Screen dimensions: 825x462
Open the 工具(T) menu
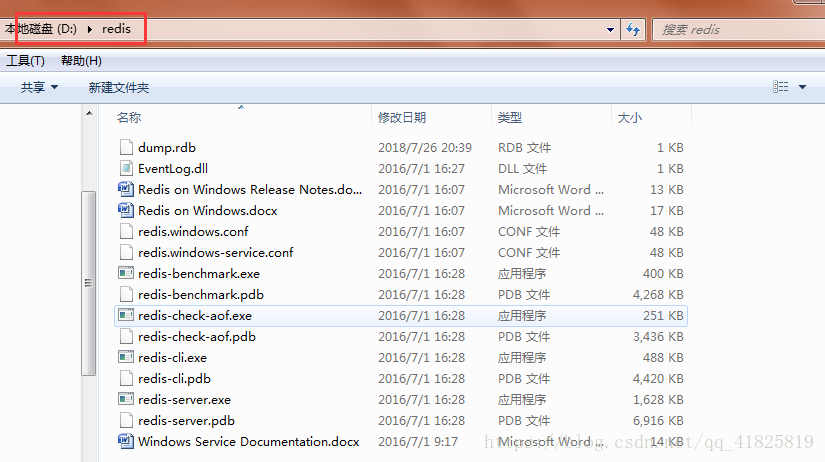click(25, 61)
